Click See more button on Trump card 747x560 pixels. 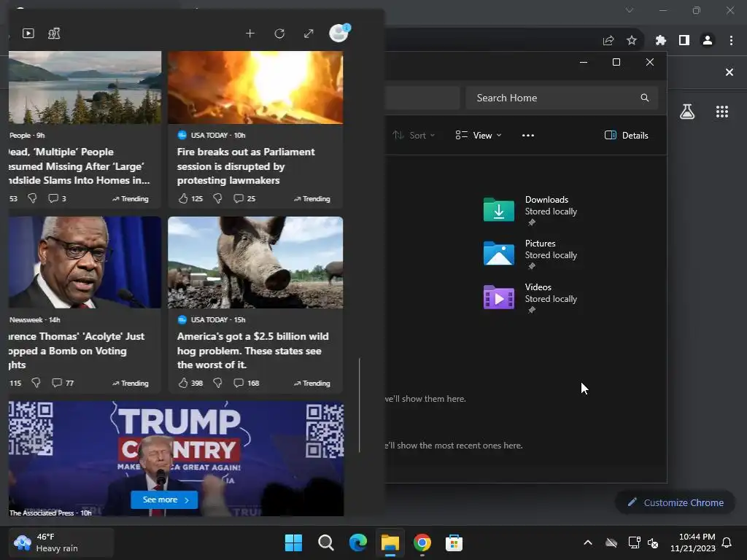click(x=164, y=499)
